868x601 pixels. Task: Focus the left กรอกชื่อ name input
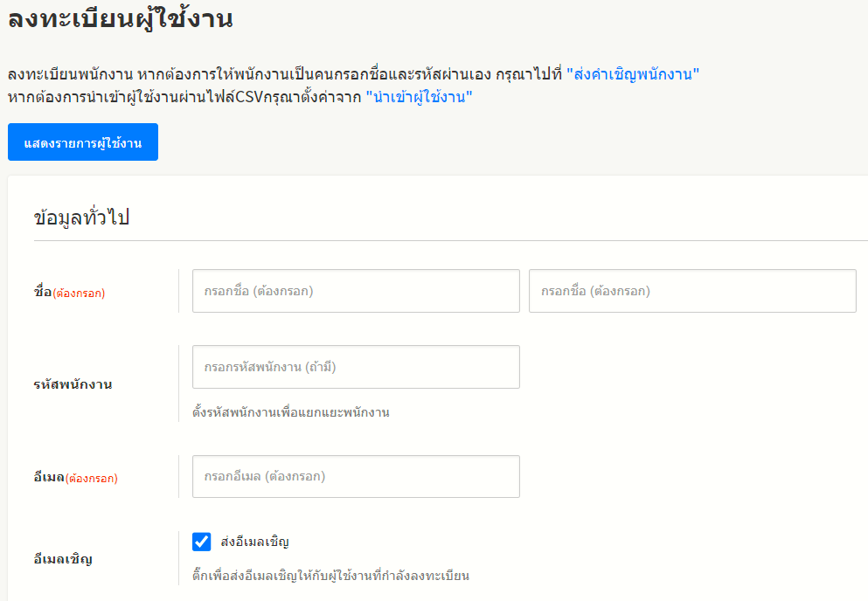point(356,291)
